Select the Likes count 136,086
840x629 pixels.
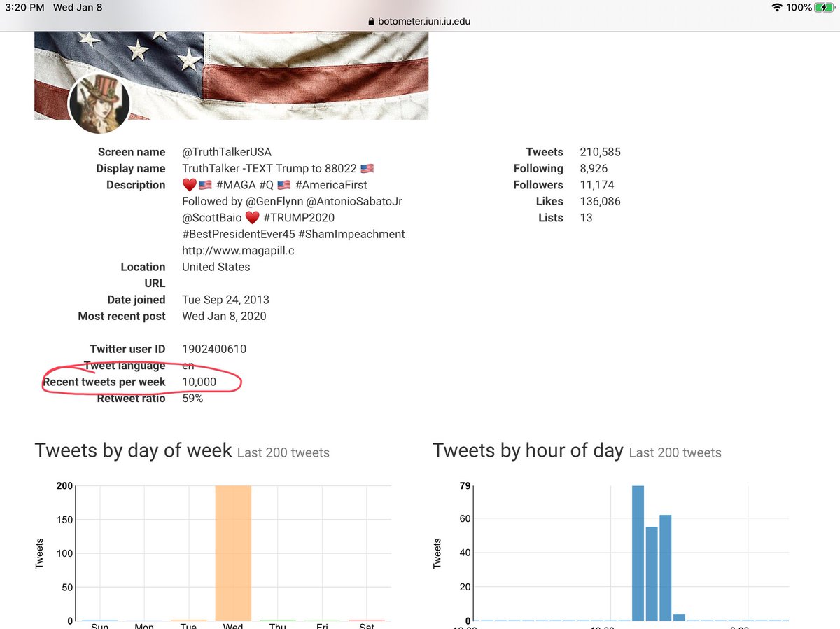coord(600,201)
